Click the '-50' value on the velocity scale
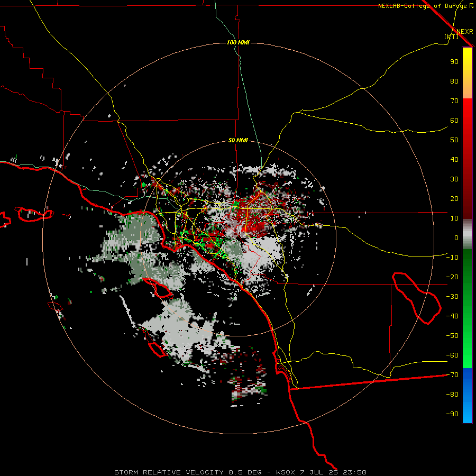This screenshot has height=476, width=476. click(x=452, y=336)
